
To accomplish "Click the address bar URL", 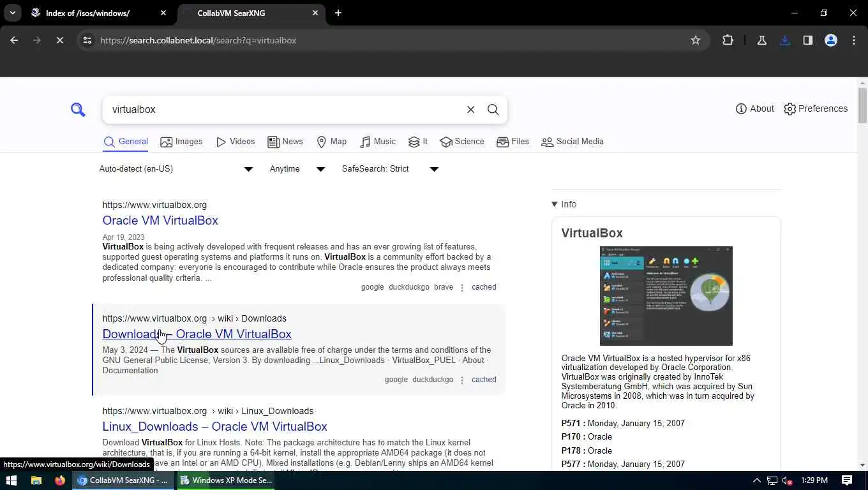I will click(x=198, y=40).
